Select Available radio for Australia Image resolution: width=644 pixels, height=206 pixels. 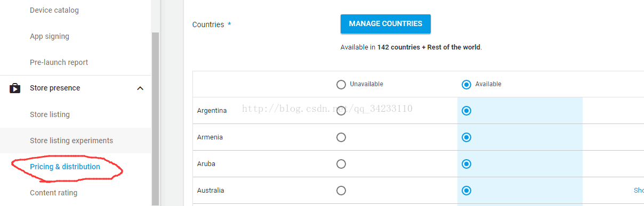coord(466,191)
